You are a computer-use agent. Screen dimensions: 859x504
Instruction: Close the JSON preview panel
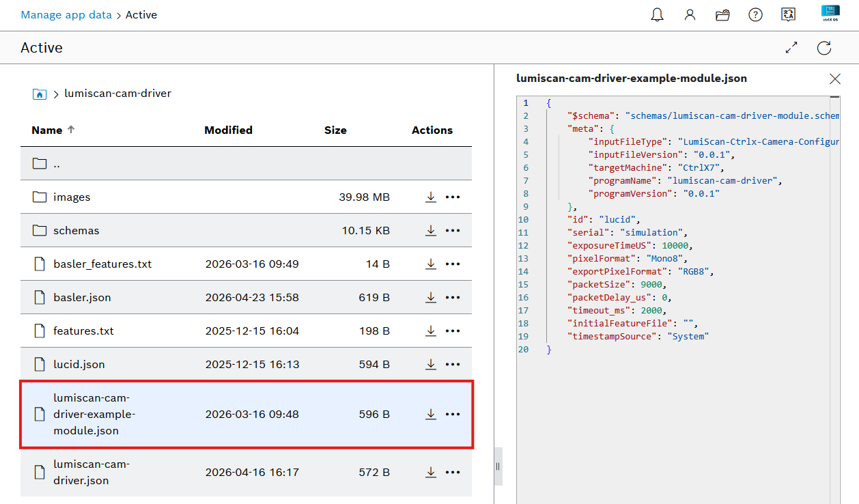point(834,79)
